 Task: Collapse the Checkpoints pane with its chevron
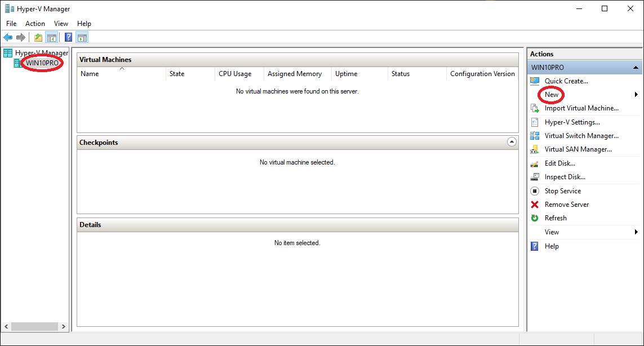(512, 142)
